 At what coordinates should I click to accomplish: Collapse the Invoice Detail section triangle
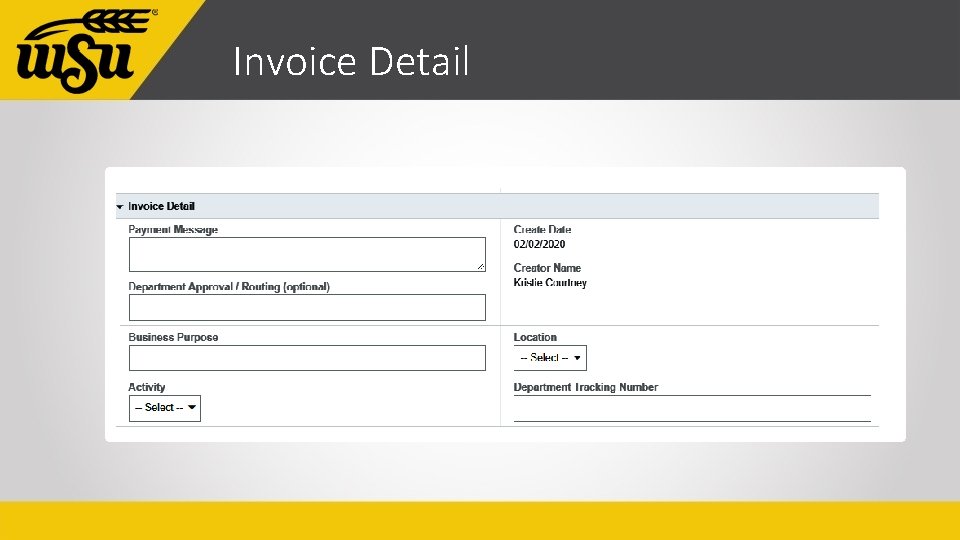point(120,207)
